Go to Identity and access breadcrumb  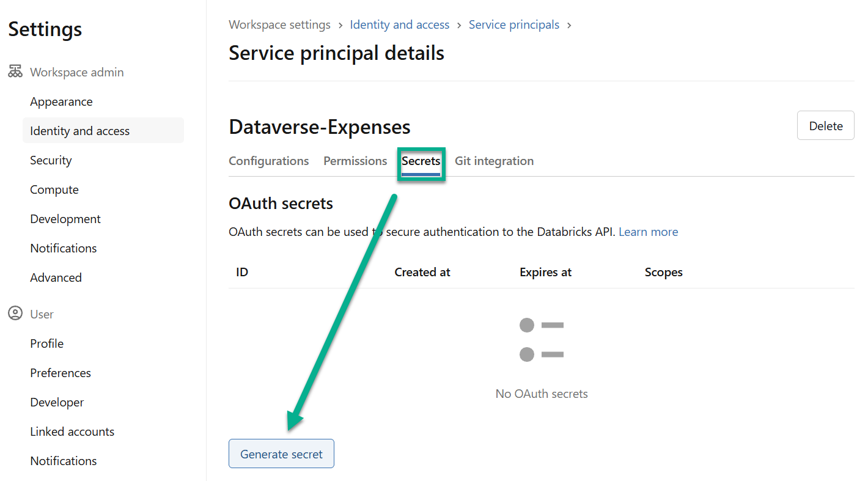point(400,24)
